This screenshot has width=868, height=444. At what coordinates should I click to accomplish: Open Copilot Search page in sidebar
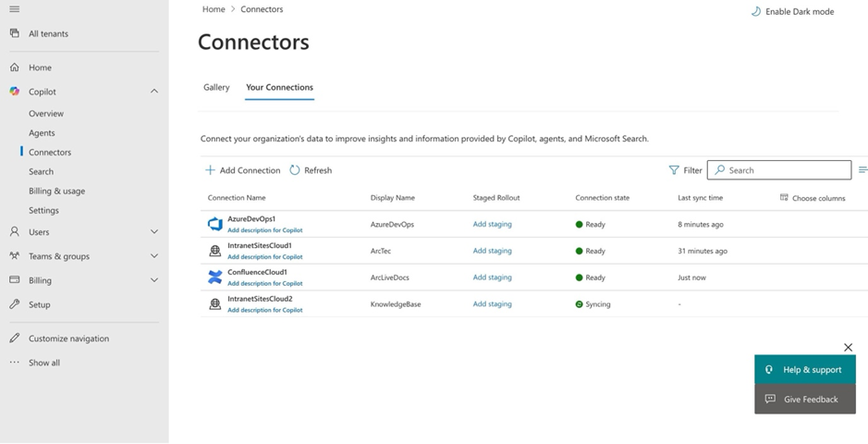41,172
